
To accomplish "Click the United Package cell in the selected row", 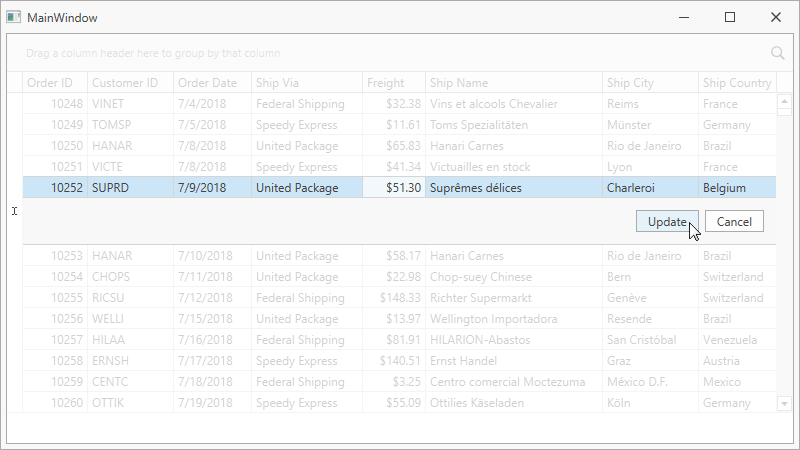I will (307, 188).
